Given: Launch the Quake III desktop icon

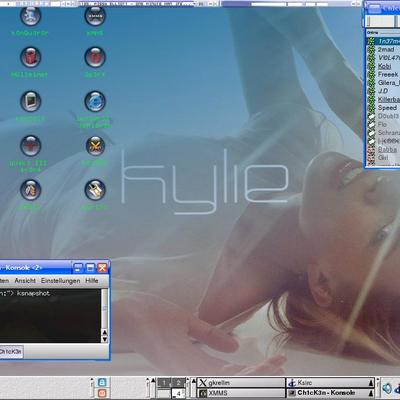Looking at the screenshot, I should pos(30,146).
